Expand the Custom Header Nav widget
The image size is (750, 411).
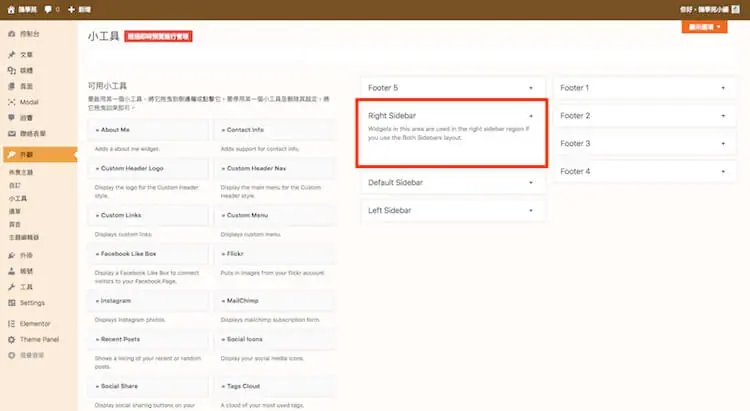(274, 168)
